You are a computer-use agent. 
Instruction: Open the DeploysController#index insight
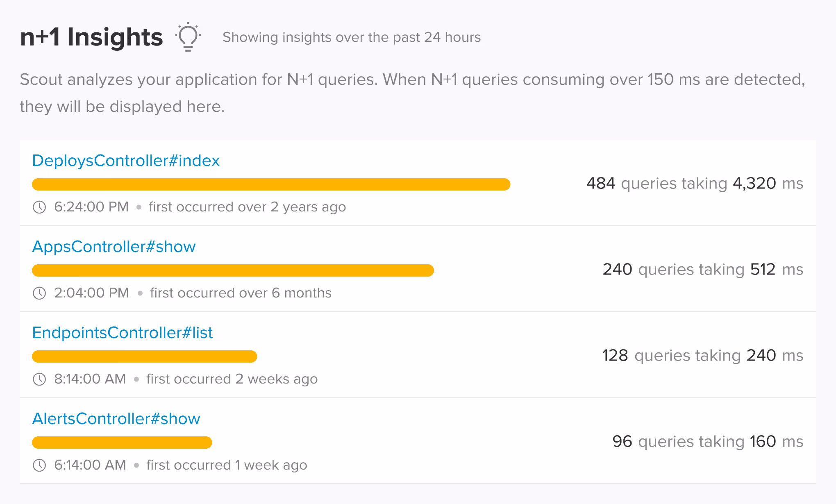point(126,161)
